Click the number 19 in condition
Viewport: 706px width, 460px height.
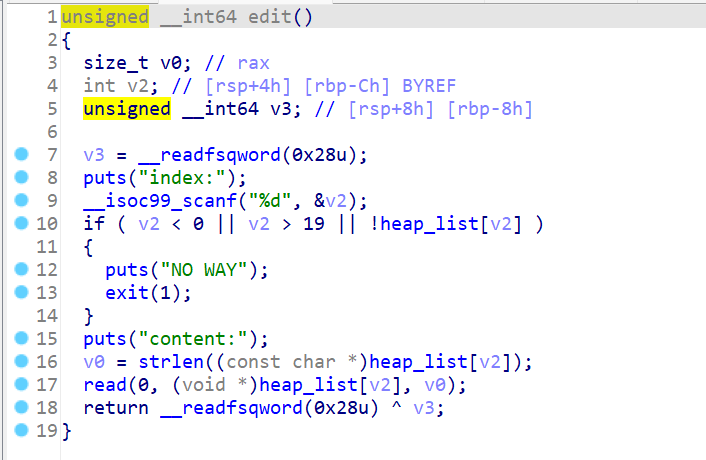coord(314,224)
